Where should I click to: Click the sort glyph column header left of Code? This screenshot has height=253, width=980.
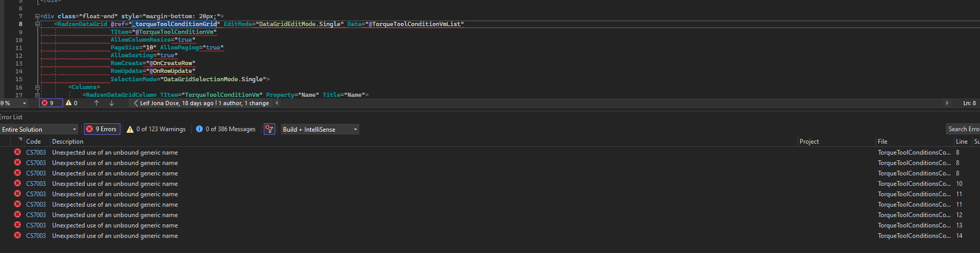[x=20, y=141]
